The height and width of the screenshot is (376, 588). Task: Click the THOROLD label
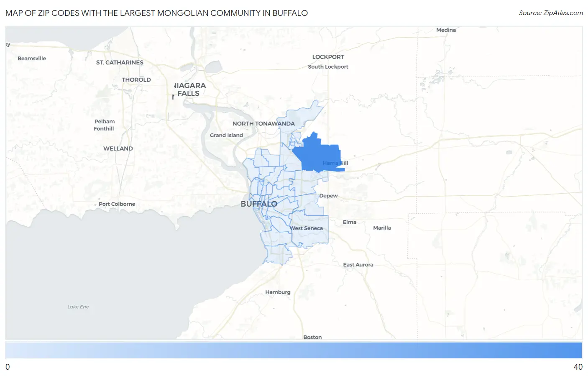(x=136, y=80)
